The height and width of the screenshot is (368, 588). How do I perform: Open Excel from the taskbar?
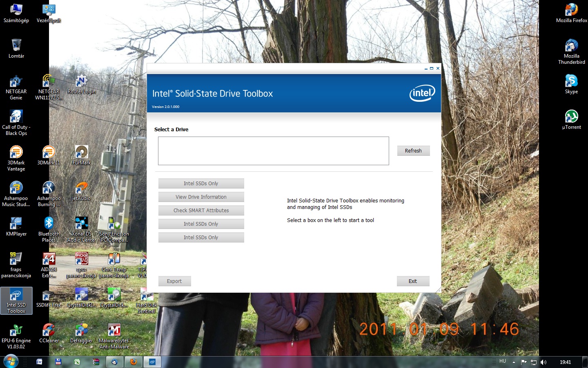[77, 362]
